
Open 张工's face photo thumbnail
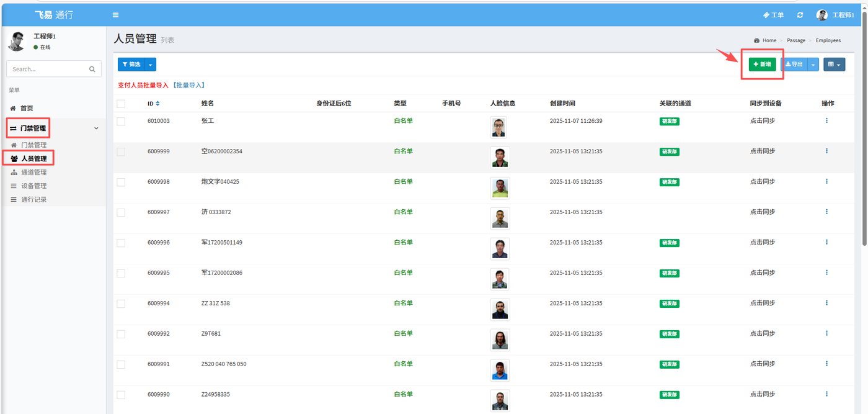click(499, 127)
